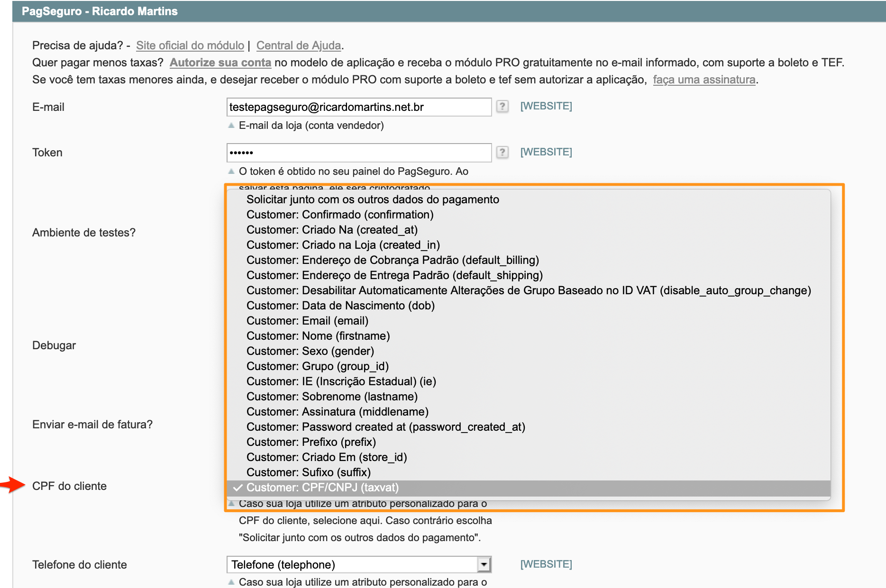Screen dimensions: 886x588
Task: Choose Customer: Data de Nascimento (dob)
Action: click(x=529, y=306)
